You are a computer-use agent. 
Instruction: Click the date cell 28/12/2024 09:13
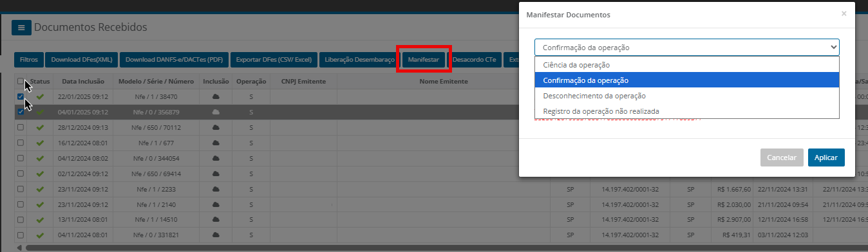(82, 127)
